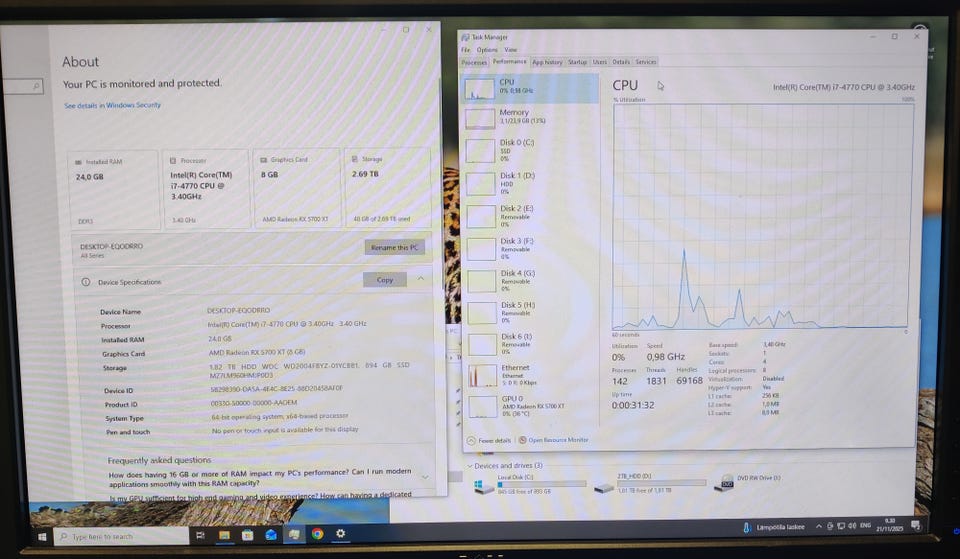Click the Task Manager taskbar icon
960x559 pixels.
pyautogui.click(x=294, y=535)
